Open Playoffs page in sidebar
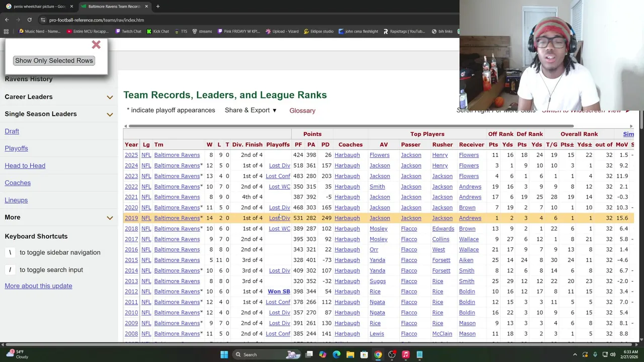Viewport: 644px width, 362px height. click(16, 148)
